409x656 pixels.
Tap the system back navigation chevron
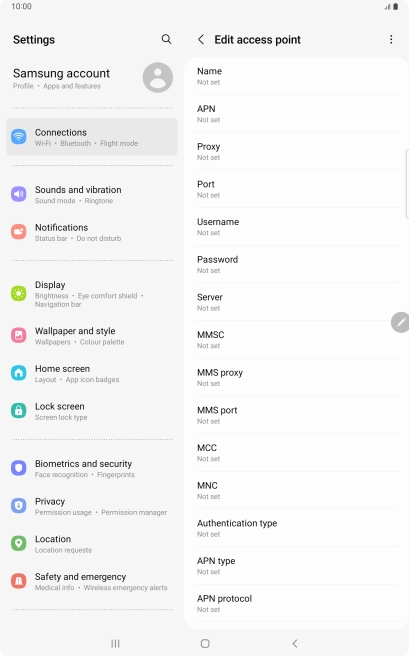(x=295, y=643)
